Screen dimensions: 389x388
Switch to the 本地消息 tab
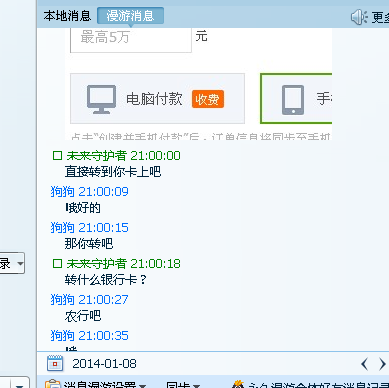coord(67,16)
